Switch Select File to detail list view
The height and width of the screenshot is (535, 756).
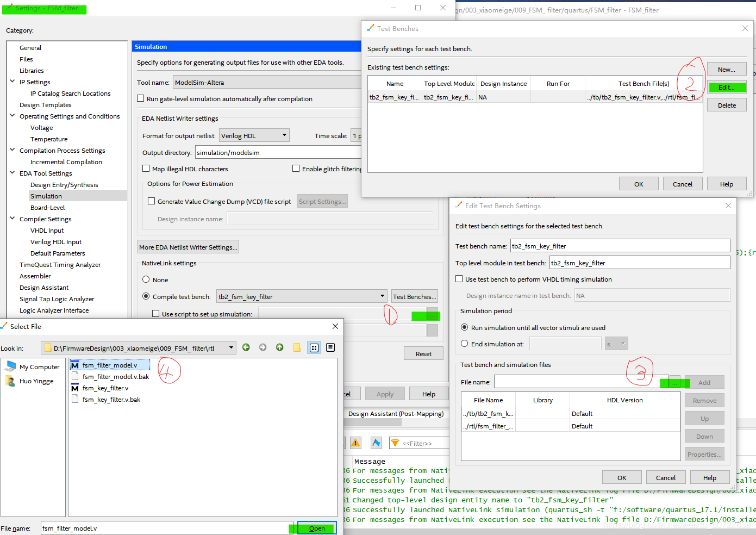(x=330, y=347)
